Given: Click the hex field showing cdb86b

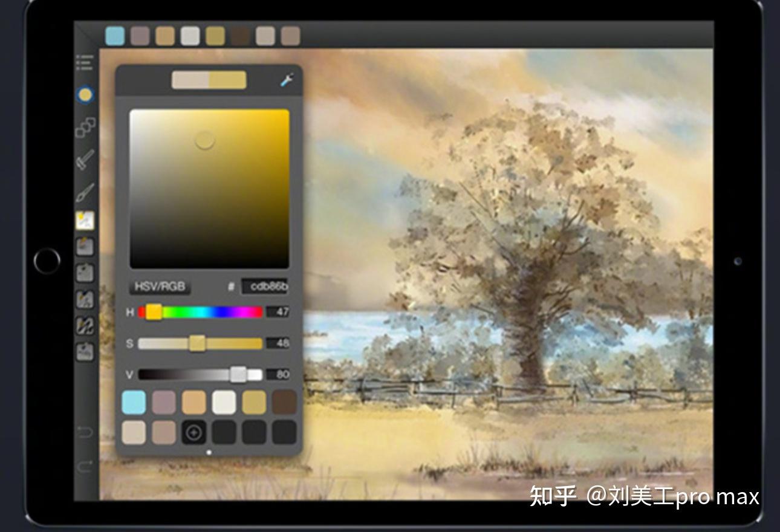Looking at the screenshot, I should coord(266,286).
